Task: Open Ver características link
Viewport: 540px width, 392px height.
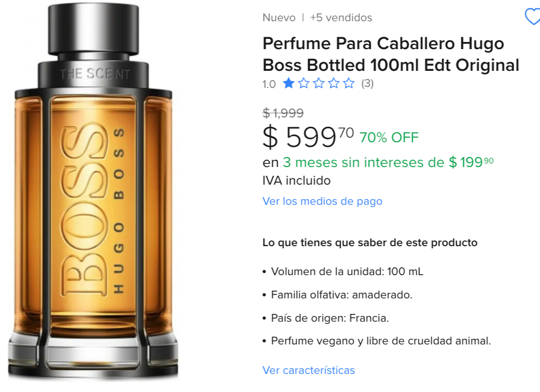Action: 309,370
